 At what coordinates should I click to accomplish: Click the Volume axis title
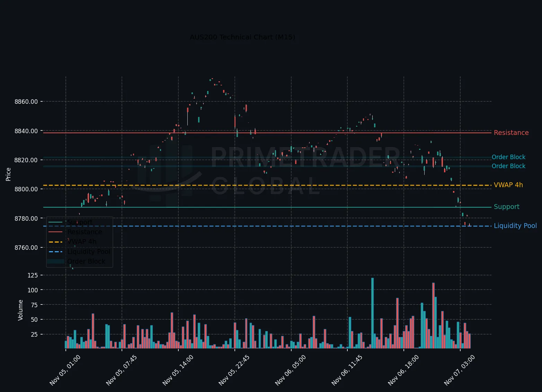[20, 310]
